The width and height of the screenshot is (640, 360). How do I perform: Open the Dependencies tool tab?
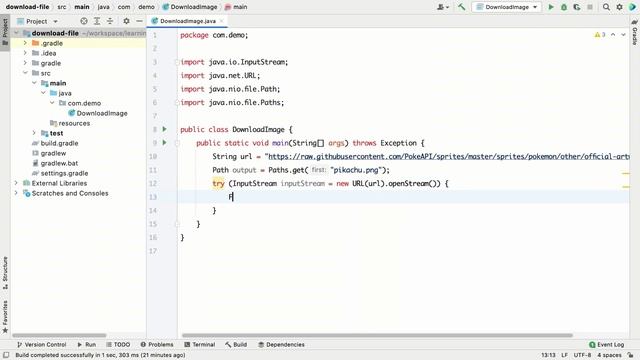click(x=281, y=344)
